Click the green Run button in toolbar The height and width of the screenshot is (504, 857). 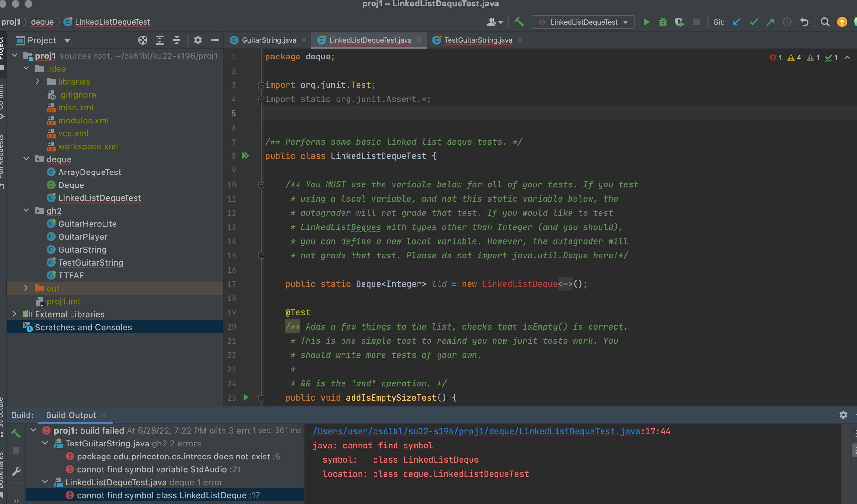click(646, 22)
